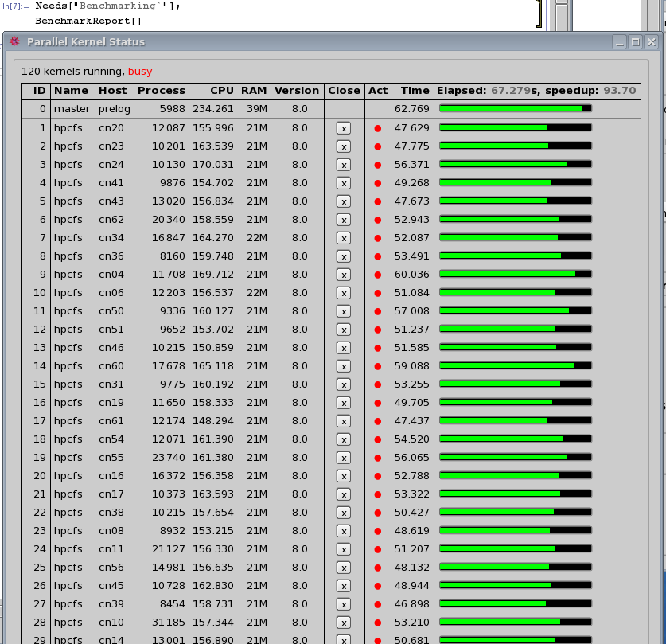The image size is (666, 644).
Task: Click the master kernel progress bar
Action: [515, 108]
